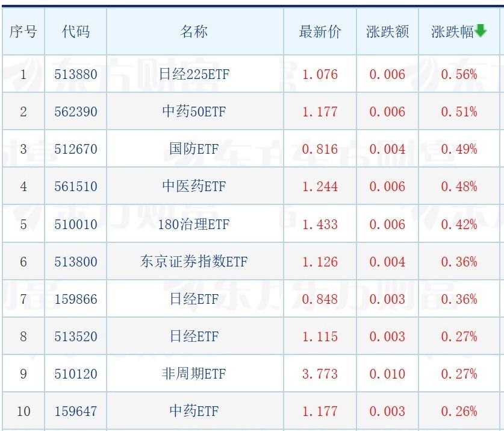This screenshot has height=431, width=504.
Task: Click the green sort arrow beside 涨跌幅
Action: click(481, 31)
